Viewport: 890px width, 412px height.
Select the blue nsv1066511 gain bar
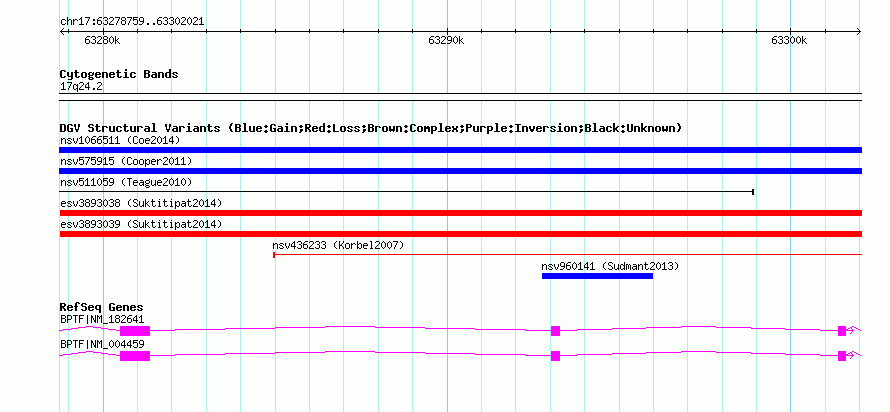(460, 150)
